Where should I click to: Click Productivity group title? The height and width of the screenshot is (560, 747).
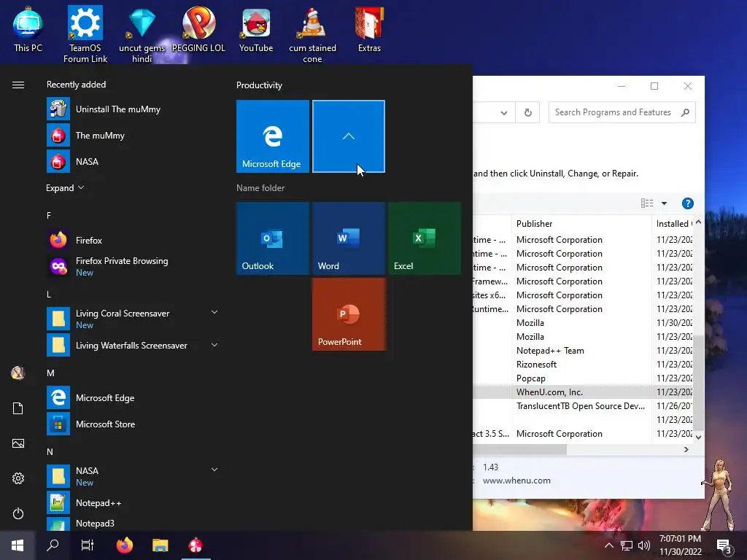coord(259,85)
